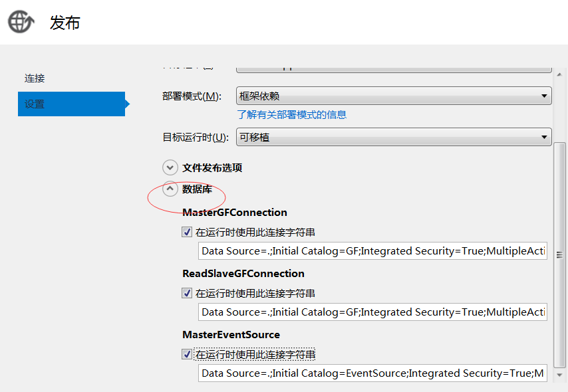Viewport: 568px width, 392px height.
Task: Toggle MasterGFConnection runtime connection string checkbox
Action: coord(187,233)
